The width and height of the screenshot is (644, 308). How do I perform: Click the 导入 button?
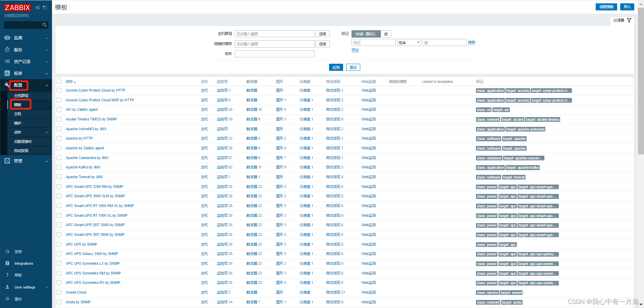click(x=627, y=7)
